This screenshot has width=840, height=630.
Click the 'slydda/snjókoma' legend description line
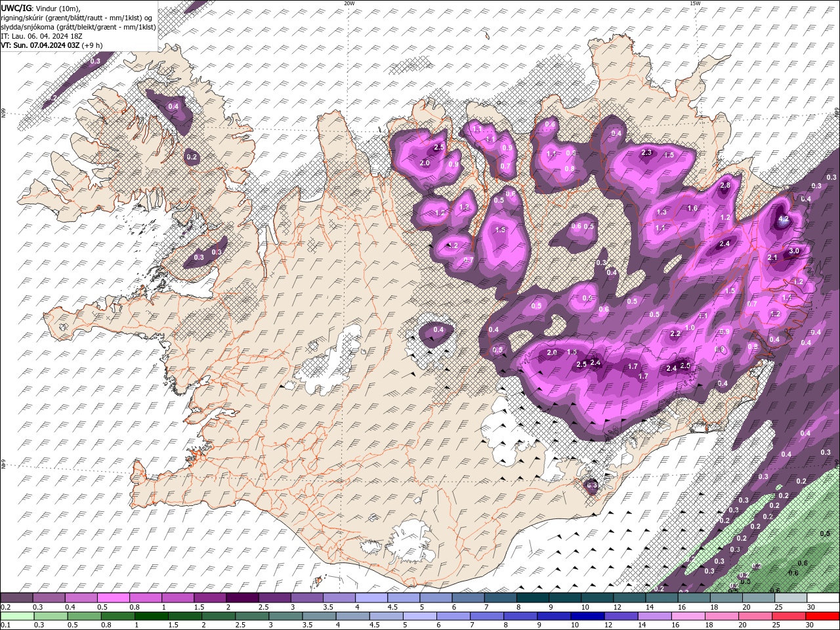click(78, 26)
